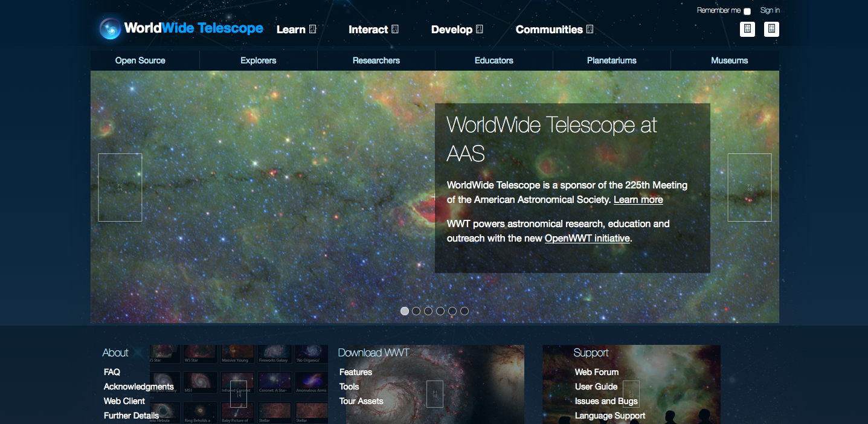Viewport: 868px width, 424px height.
Task: Click the next slide arrow on the carousel
Action: (749, 187)
